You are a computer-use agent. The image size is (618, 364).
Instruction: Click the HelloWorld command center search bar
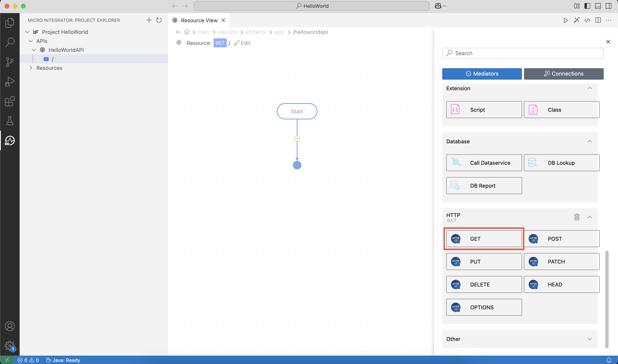311,6
